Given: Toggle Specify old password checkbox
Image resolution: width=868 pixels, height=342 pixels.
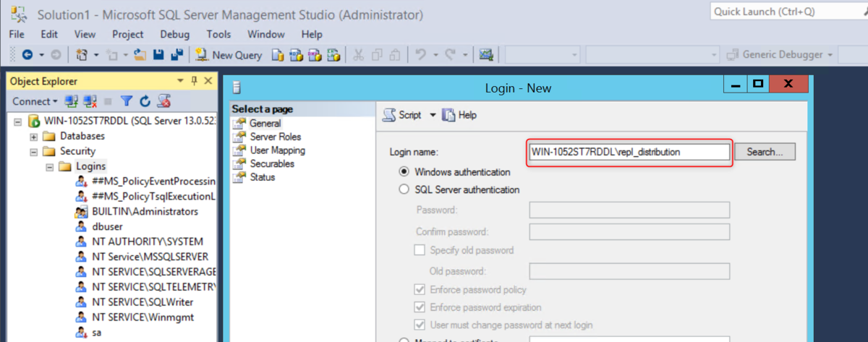Looking at the screenshot, I should pos(419,250).
